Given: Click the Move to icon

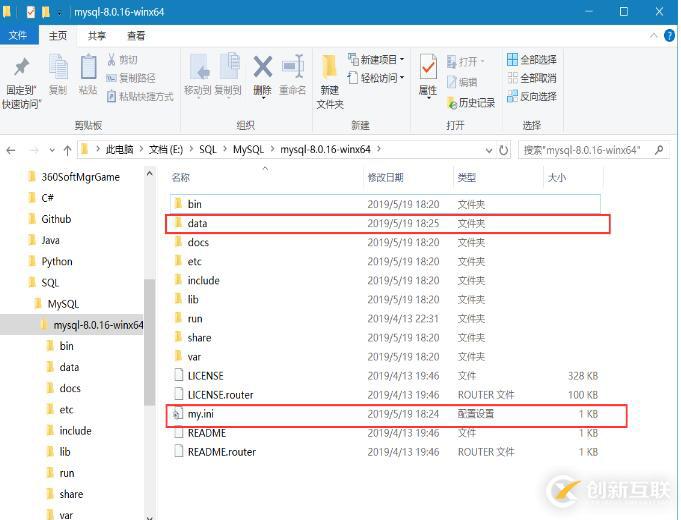Looking at the screenshot, I should coord(199,66).
